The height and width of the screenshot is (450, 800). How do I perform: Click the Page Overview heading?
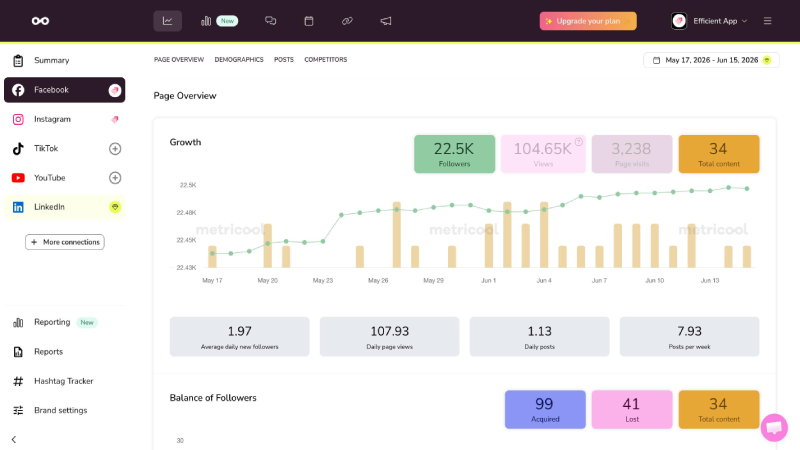point(185,96)
